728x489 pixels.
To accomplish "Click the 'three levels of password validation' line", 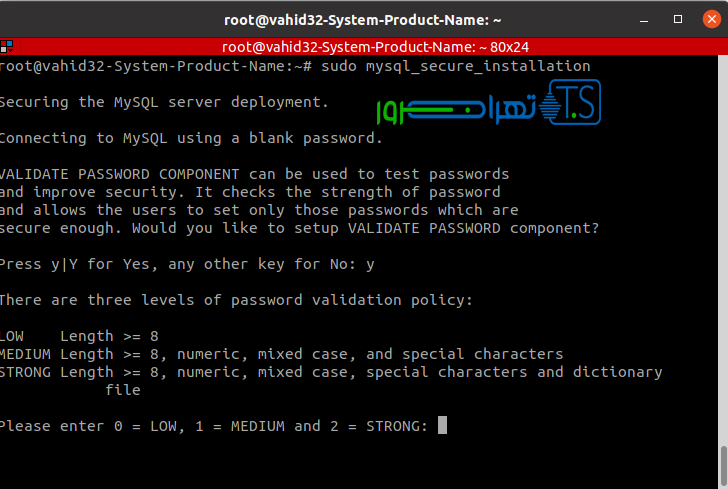I will (235, 300).
